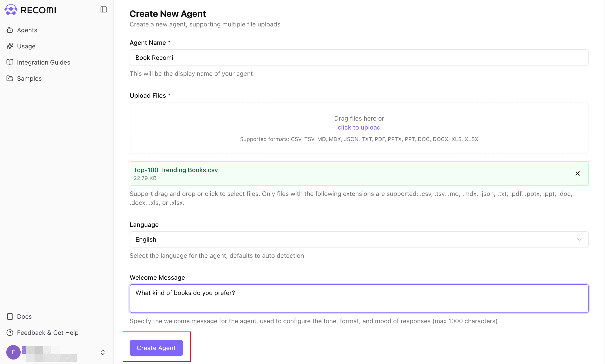Collapse sidebar with panel toggle icon
Screen dimensions: 605x364
coord(104,10)
